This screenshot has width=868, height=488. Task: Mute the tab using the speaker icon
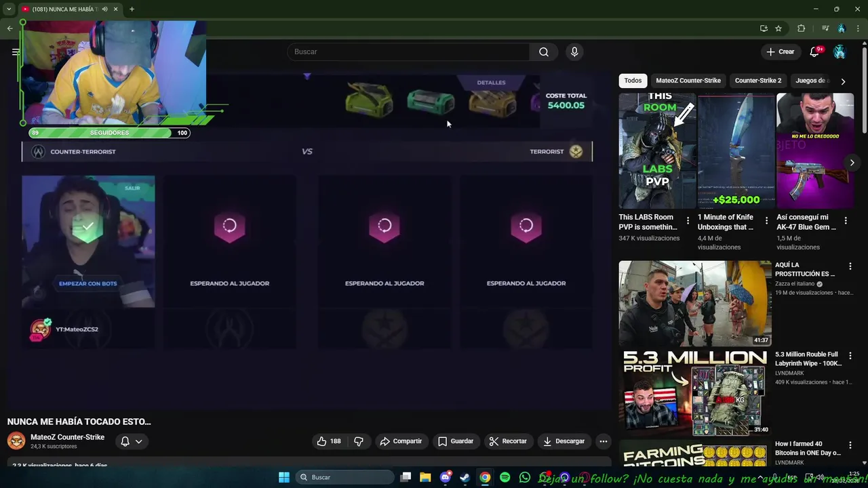[x=104, y=9]
